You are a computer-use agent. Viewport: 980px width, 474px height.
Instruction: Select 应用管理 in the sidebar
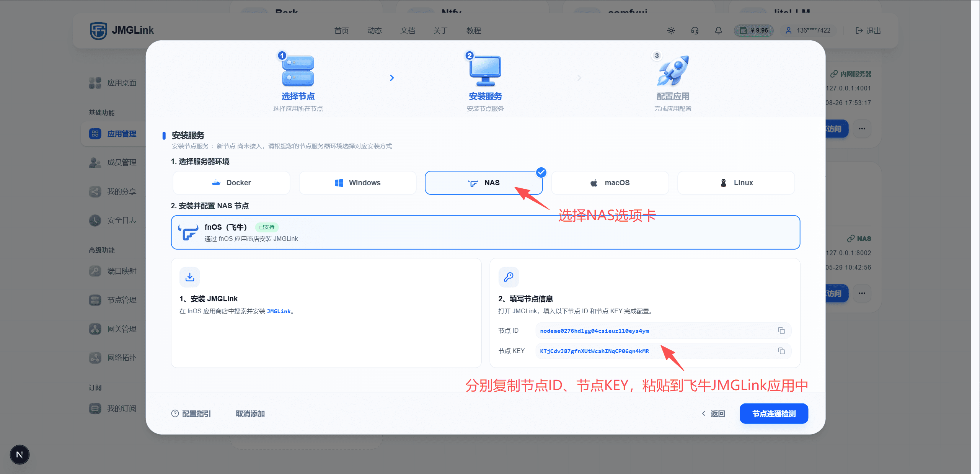pos(113,134)
